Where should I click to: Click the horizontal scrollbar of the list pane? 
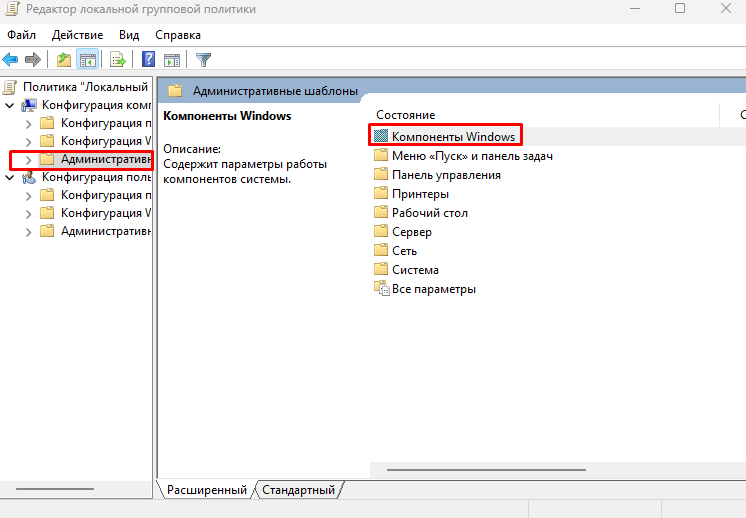coord(486,469)
